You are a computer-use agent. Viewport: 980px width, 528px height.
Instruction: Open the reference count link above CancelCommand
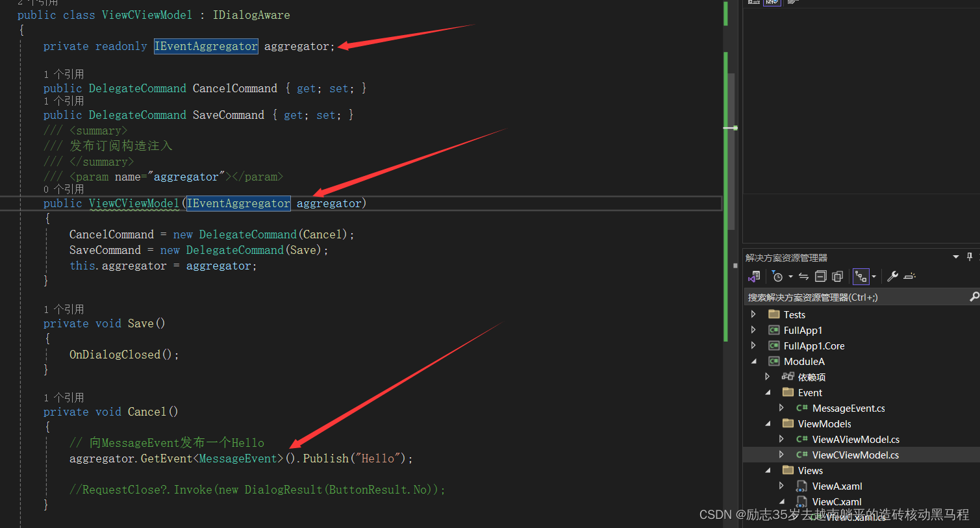pyautogui.click(x=64, y=74)
